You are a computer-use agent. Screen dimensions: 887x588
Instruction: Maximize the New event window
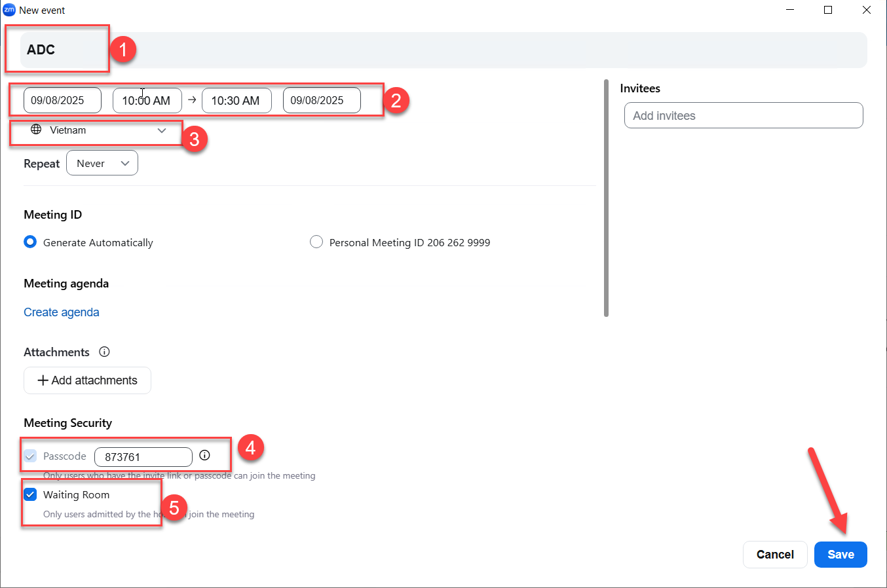828,10
